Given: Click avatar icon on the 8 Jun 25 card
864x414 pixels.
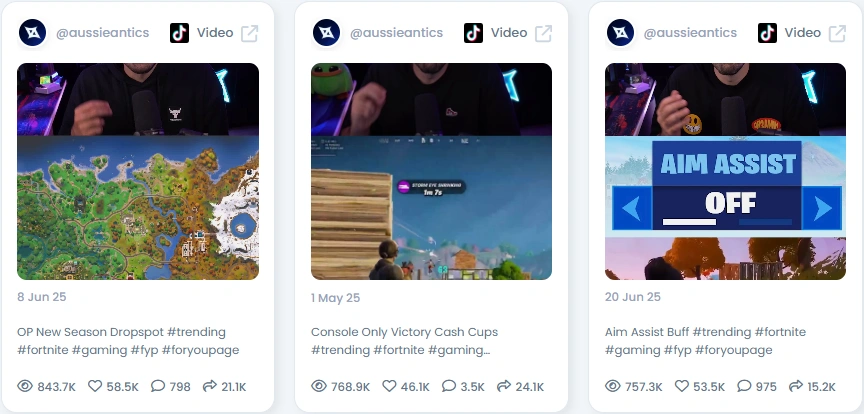Looking at the screenshot, I should click(32, 33).
